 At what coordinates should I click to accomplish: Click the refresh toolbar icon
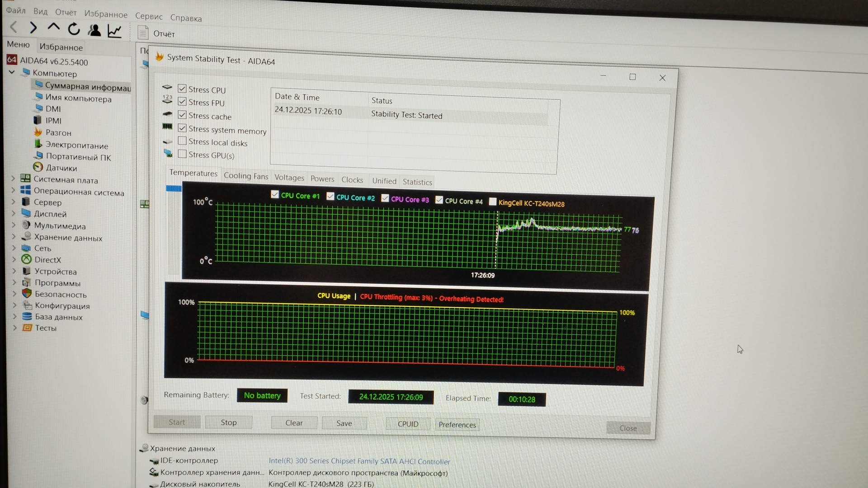pyautogui.click(x=74, y=29)
